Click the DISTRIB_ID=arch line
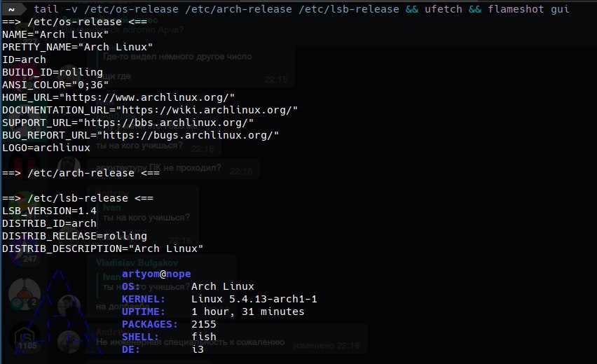 [x=49, y=223]
